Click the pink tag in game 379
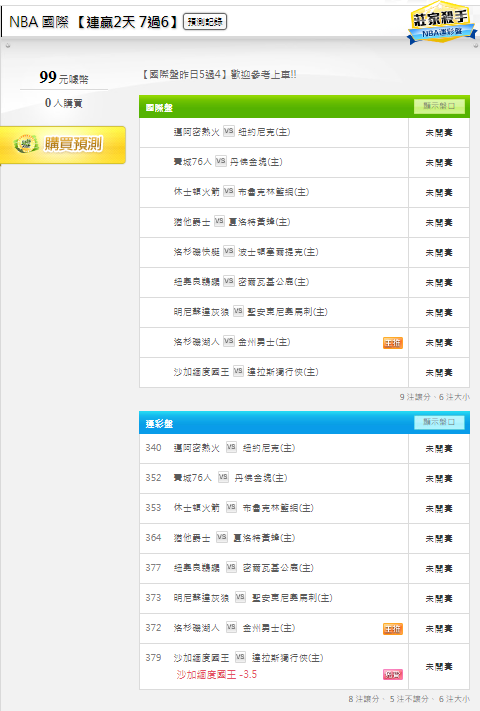This screenshot has height=711, width=480. (393, 675)
